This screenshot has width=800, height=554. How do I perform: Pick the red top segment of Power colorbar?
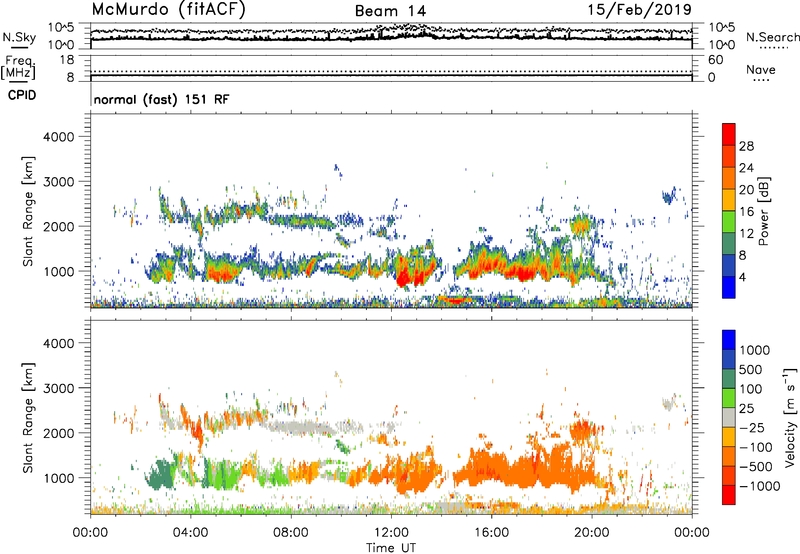coord(729,135)
